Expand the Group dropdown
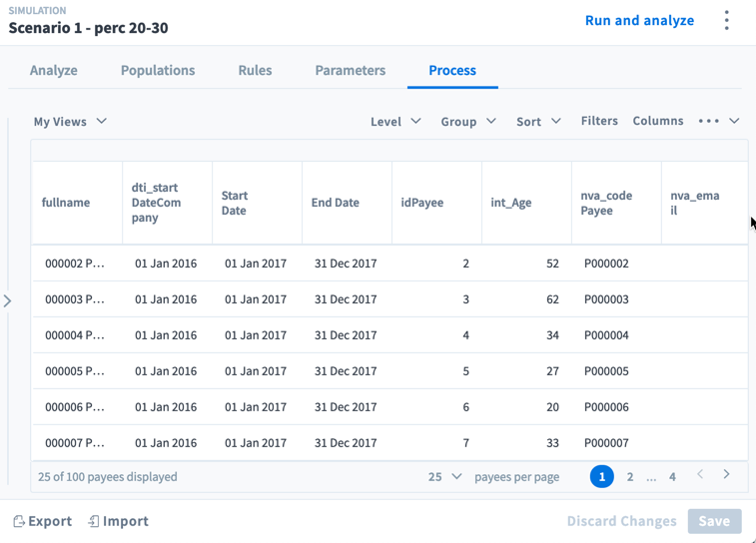Viewport: 756px width, 543px height. (x=468, y=122)
